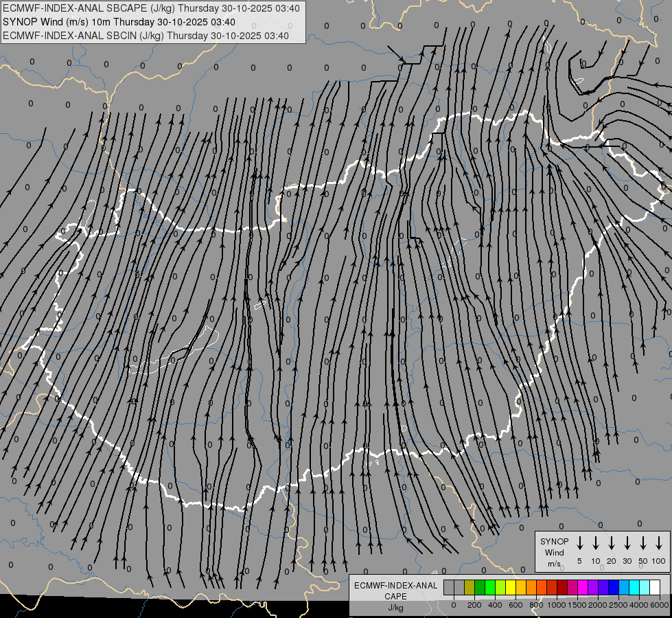Click the 20 m/s value in wind legend
Viewport: 672px width, 618px height.
[x=611, y=561]
